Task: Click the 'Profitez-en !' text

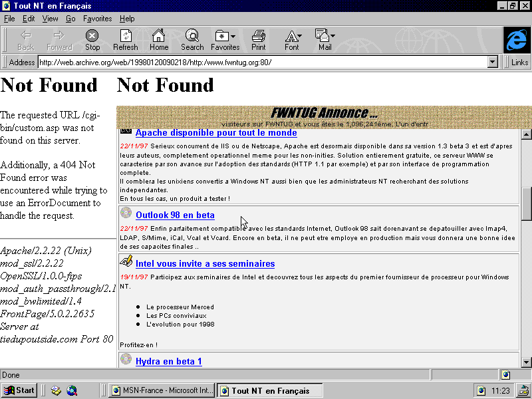Action: click(x=138, y=345)
